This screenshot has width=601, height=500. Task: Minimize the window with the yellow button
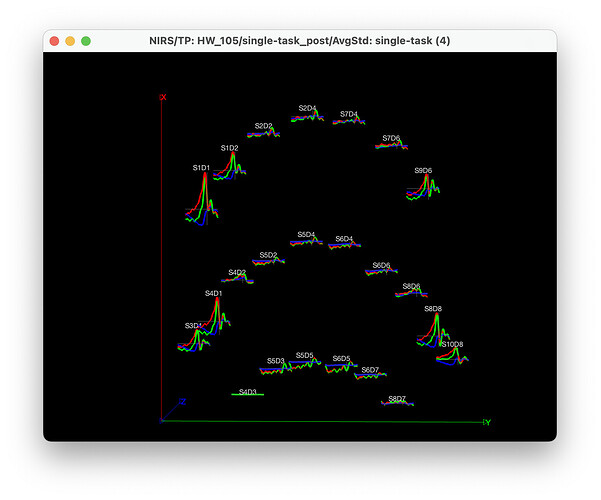(x=70, y=41)
